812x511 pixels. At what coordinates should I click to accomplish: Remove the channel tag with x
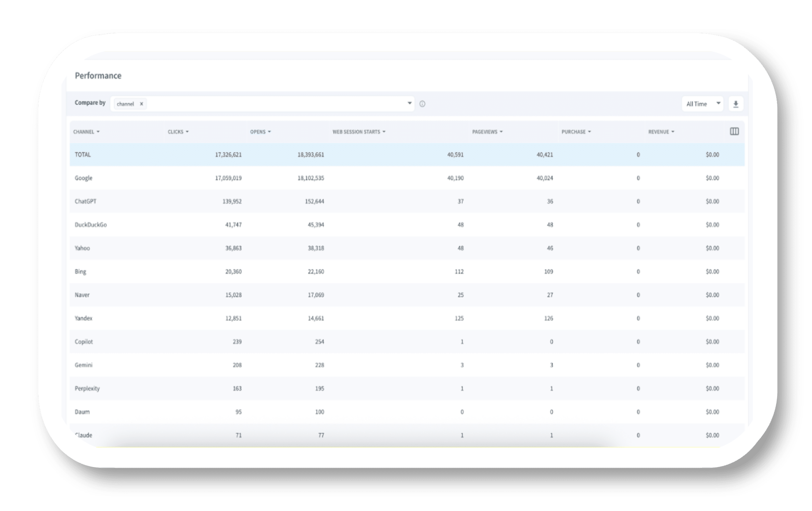pyautogui.click(x=141, y=104)
